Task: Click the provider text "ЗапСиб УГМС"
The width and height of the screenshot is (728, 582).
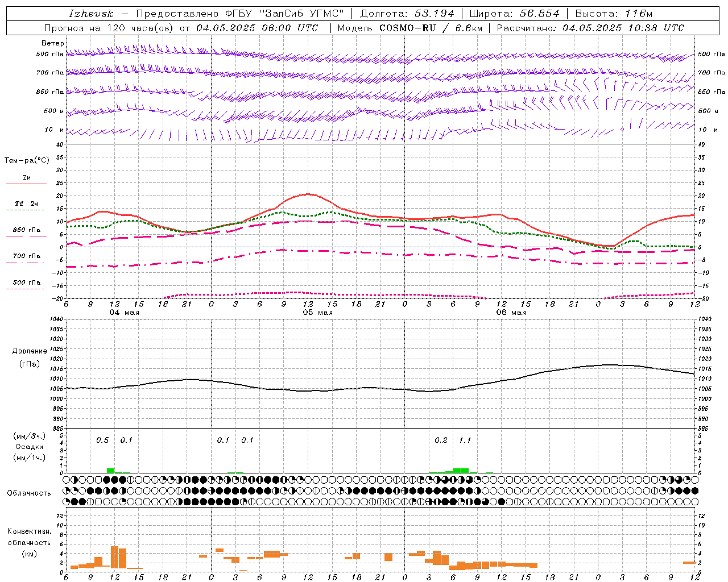Action: tap(301, 14)
